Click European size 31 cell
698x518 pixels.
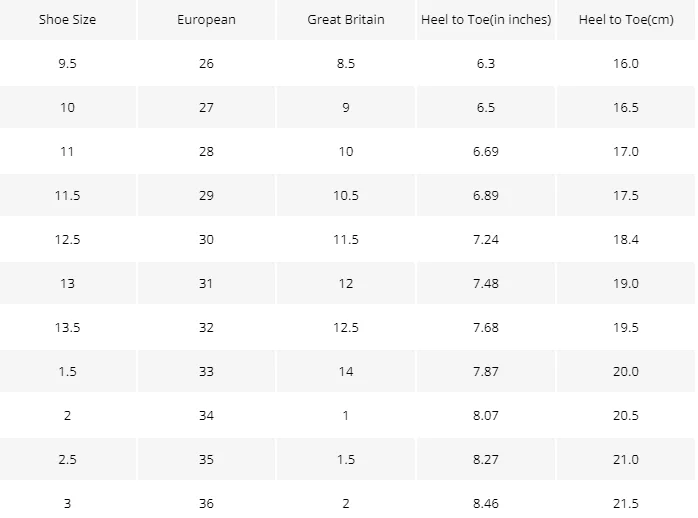coord(206,284)
